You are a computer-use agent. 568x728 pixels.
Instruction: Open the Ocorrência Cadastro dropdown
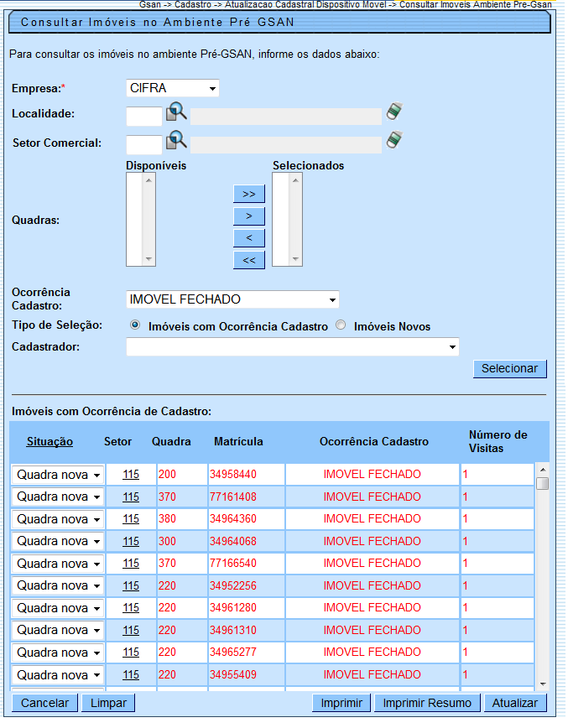(232, 299)
